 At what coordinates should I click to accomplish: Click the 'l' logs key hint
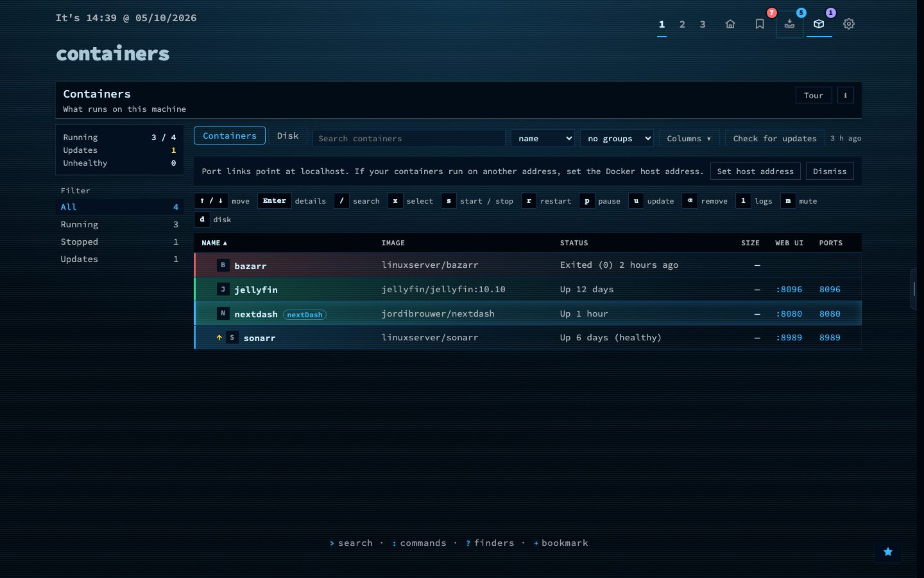(x=743, y=201)
